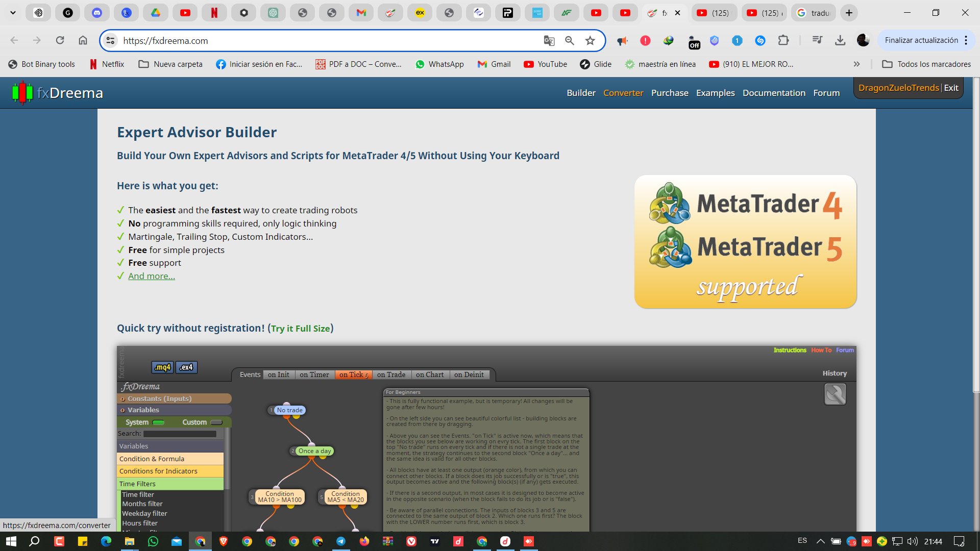
Task: Click the back navigation arrow
Action: pos(14,40)
